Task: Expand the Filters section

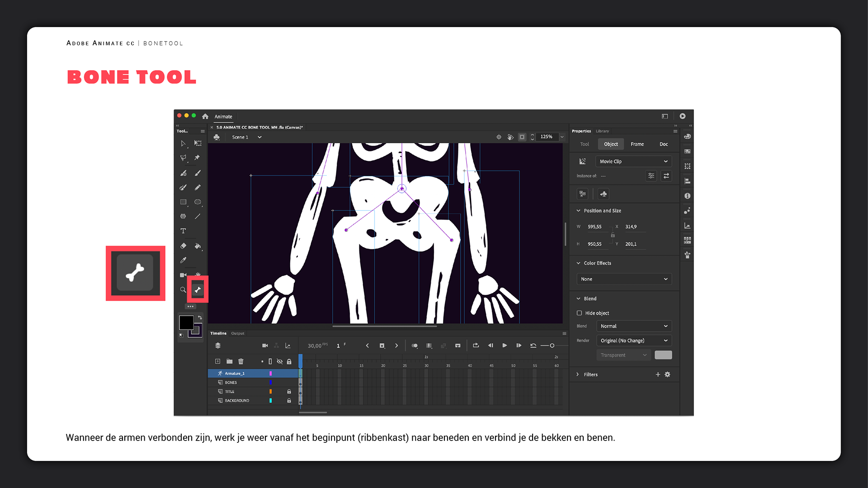Action: pyautogui.click(x=578, y=374)
